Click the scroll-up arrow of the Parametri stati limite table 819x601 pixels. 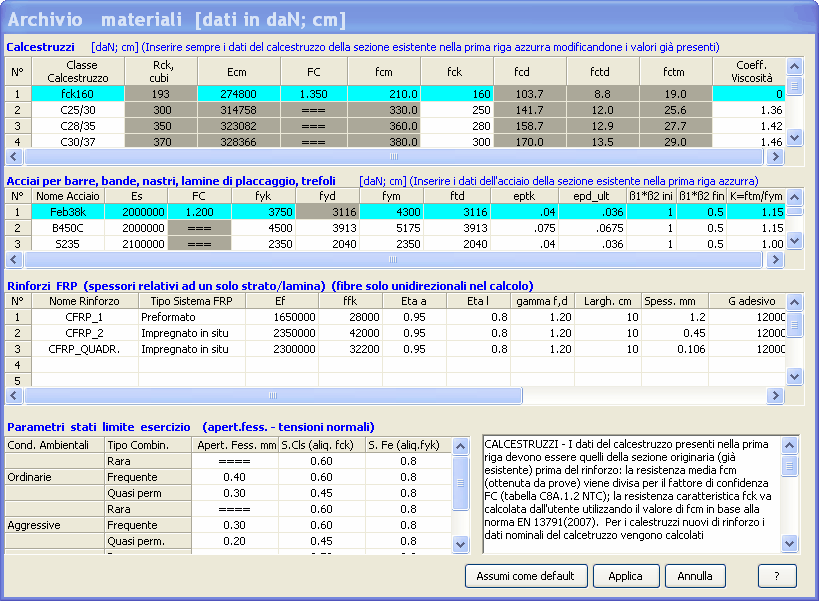(x=460, y=446)
